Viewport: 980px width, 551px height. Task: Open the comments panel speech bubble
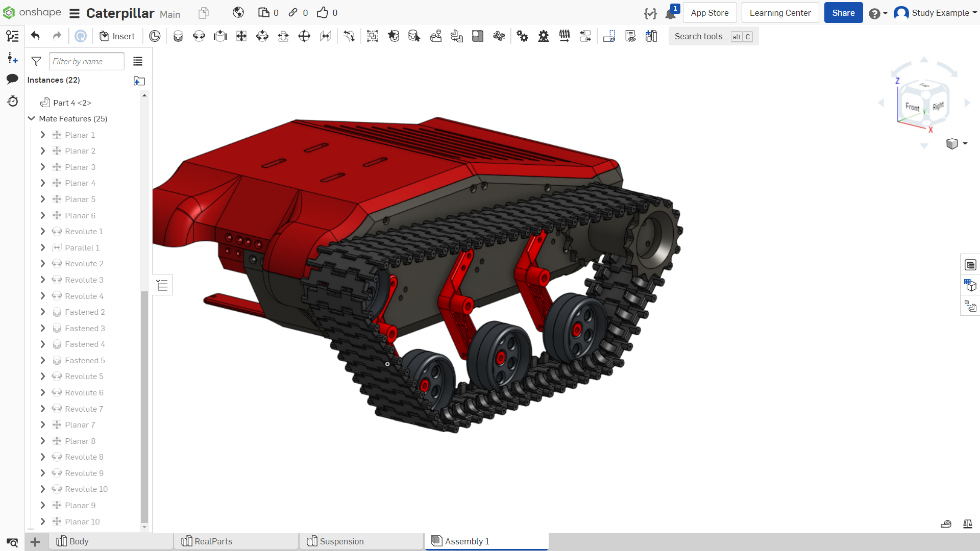pos(12,79)
